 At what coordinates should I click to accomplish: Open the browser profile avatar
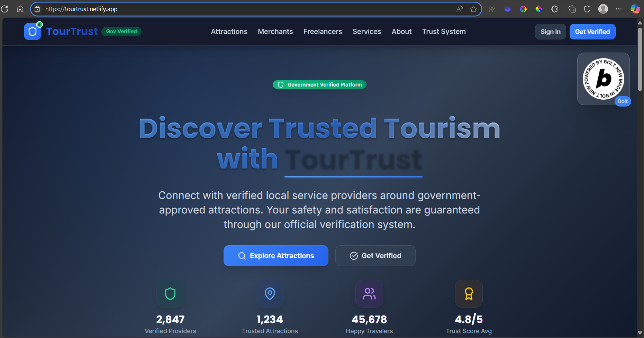pyautogui.click(x=603, y=9)
